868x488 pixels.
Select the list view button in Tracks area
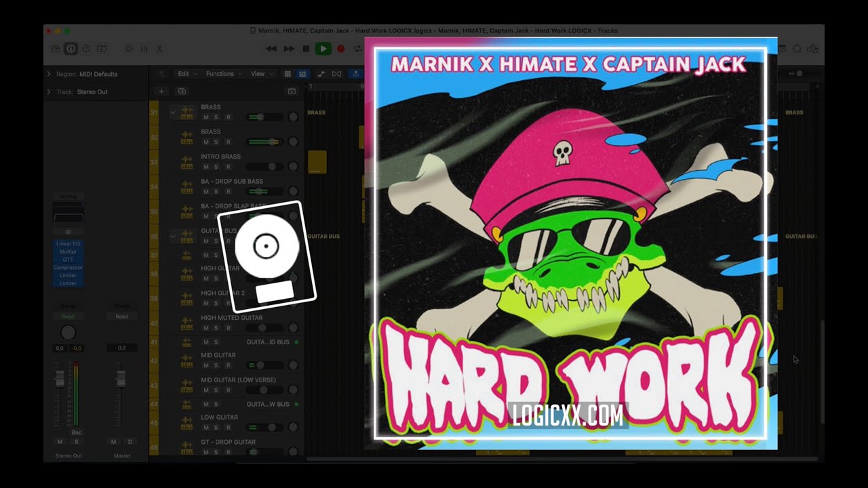click(302, 74)
